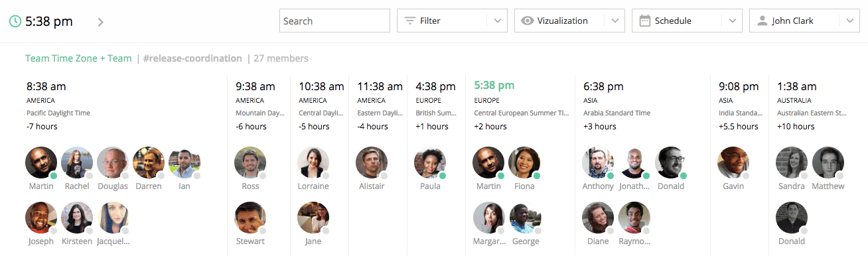Click the 5:38 pm current time display

(49, 21)
